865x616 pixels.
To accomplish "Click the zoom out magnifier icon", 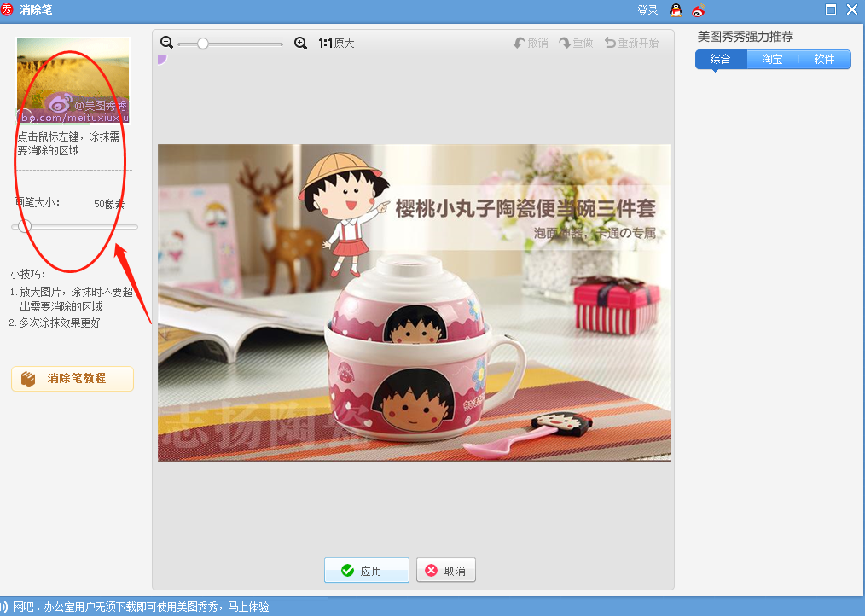I will (166, 43).
